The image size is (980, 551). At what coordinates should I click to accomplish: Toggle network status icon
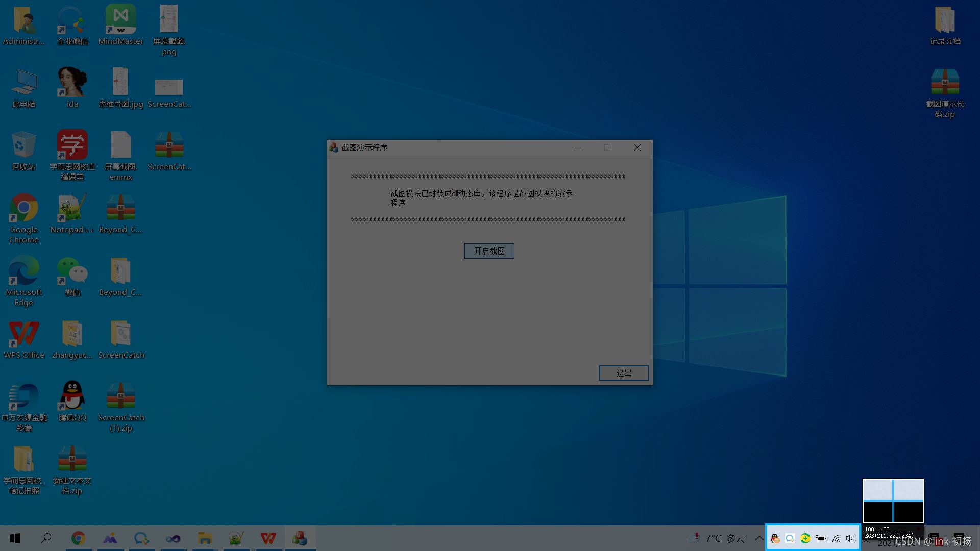tap(837, 538)
